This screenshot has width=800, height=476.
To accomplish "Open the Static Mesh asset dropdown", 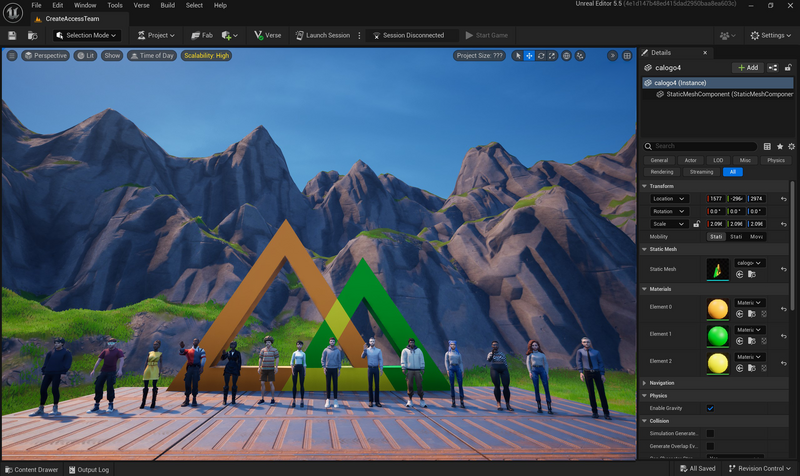I will pyautogui.click(x=748, y=263).
